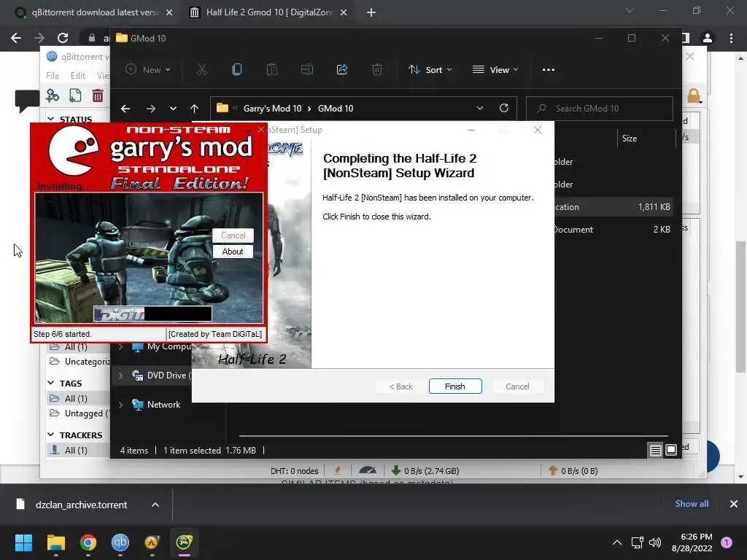Screen dimensions: 747x560
Task: Click the Delete trash icon in Explorer toolbar
Action: pos(377,69)
